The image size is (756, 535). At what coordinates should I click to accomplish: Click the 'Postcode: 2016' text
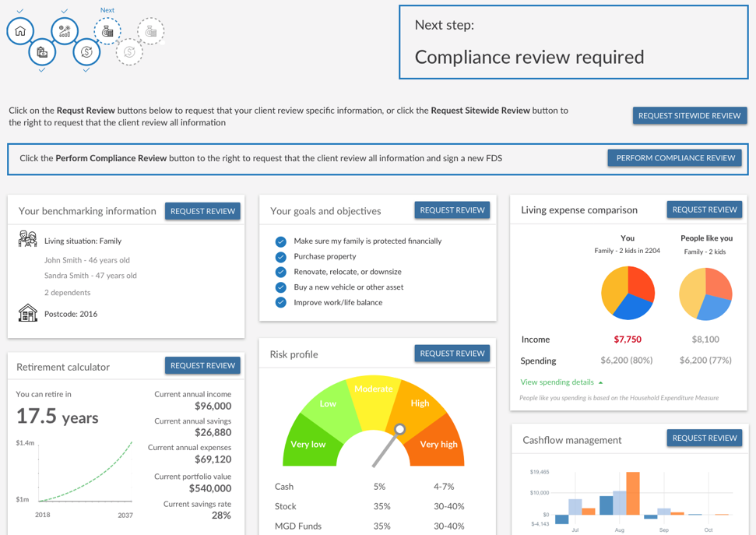[71, 314]
